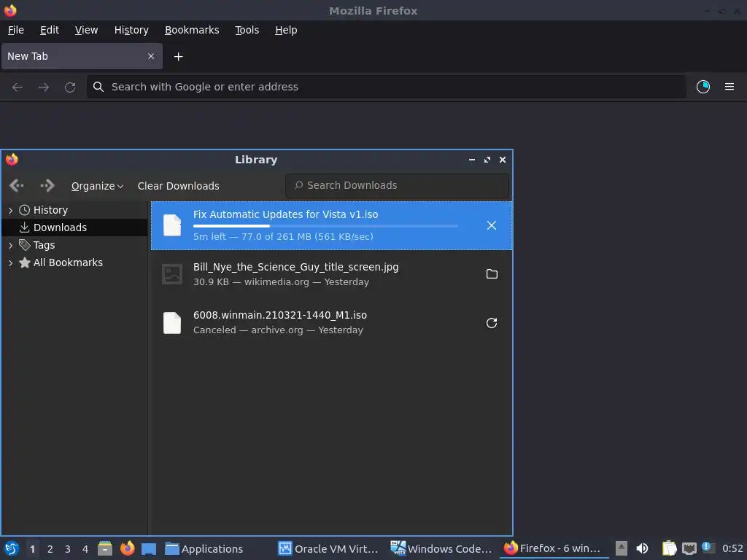Focus the Search with Google address bar
The height and width of the screenshot is (560, 747).
coord(386,87)
